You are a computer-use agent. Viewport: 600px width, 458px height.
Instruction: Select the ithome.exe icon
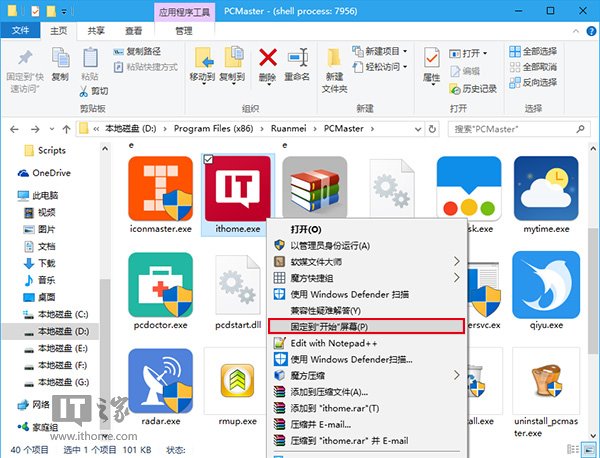(x=238, y=189)
